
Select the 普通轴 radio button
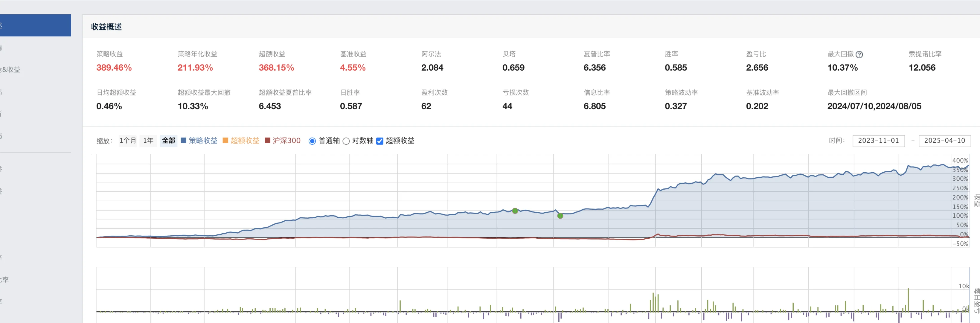pos(312,141)
